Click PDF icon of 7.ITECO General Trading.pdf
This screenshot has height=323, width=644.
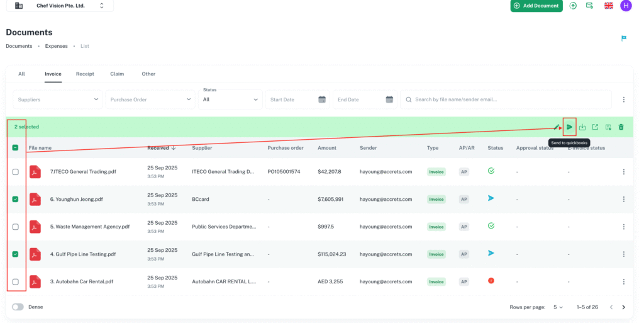35,172
